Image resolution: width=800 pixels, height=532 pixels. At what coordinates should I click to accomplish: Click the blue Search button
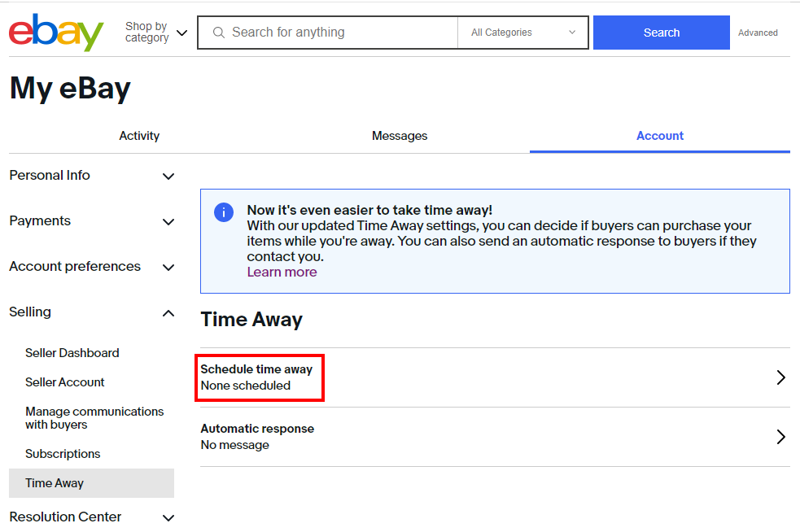click(x=661, y=33)
